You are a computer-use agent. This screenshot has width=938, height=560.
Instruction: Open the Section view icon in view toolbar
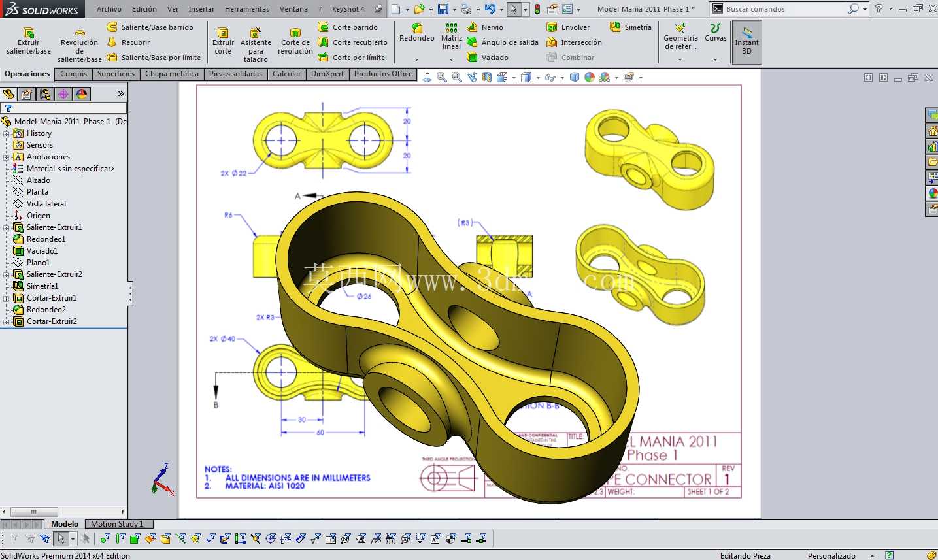487,77
